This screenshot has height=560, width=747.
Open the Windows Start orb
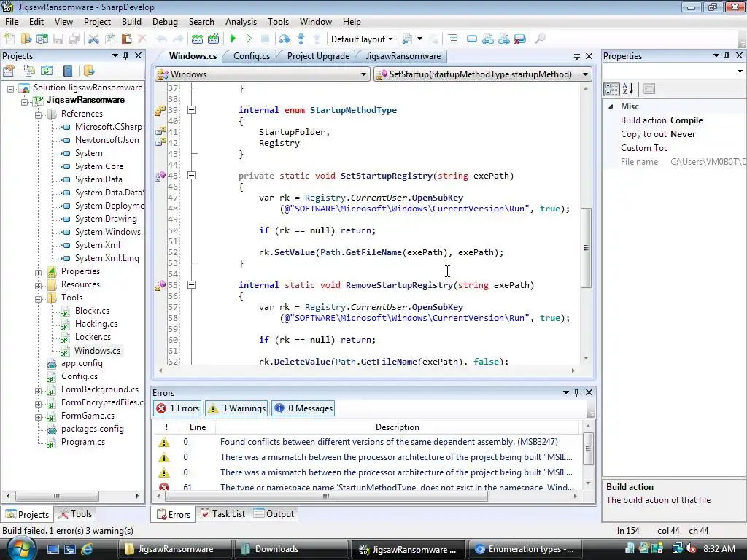click(x=21, y=548)
